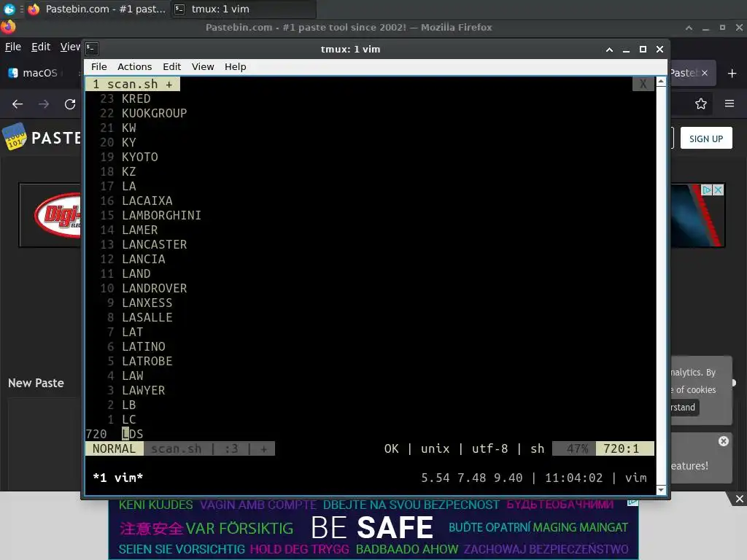Viewport: 747px width, 560px height.
Task: Click the utf-8 encoding indicator
Action: pyautogui.click(x=489, y=448)
